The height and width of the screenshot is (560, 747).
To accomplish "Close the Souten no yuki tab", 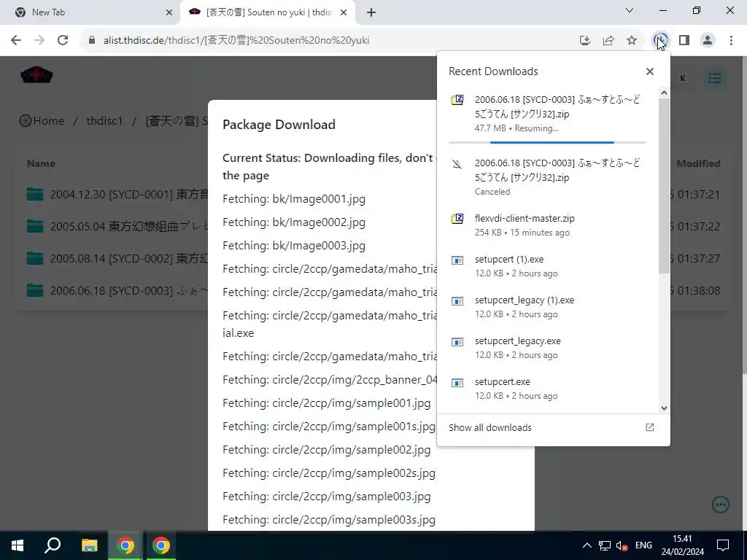I will point(344,12).
